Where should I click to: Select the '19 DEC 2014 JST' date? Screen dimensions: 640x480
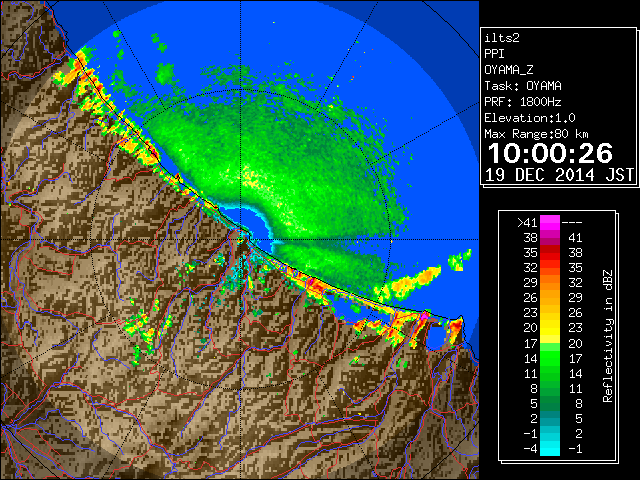tap(559, 175)
